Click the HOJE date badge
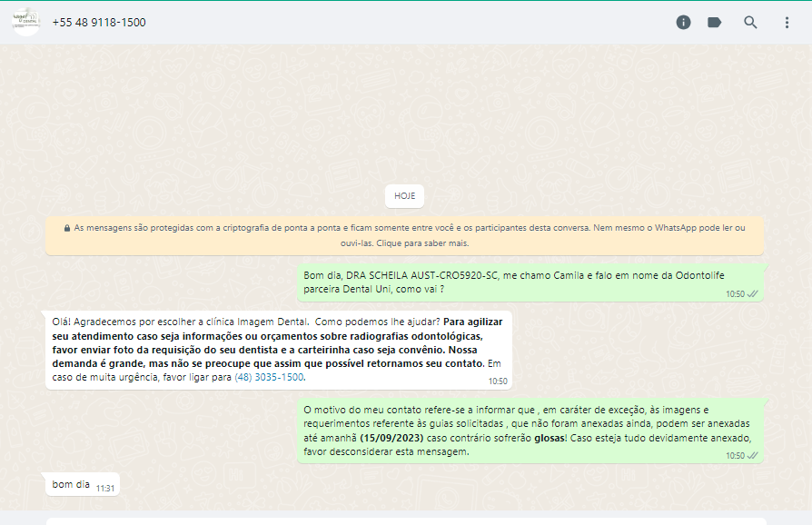This screenshot has width=812, height=525. (404, 195)
